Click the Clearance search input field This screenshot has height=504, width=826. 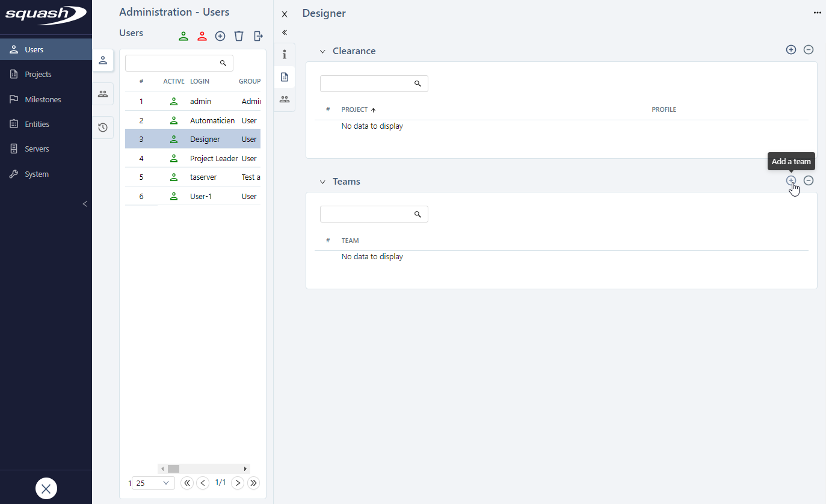tap(367, 84)
